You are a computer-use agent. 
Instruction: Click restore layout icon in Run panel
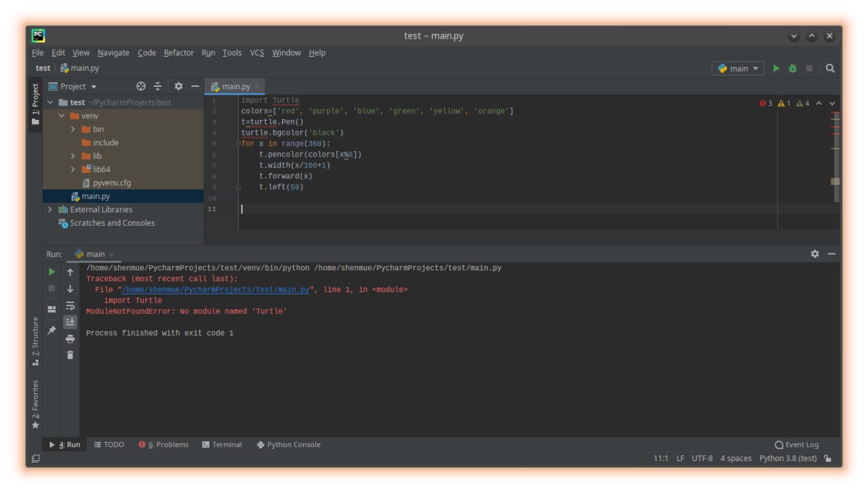point(52,309)
